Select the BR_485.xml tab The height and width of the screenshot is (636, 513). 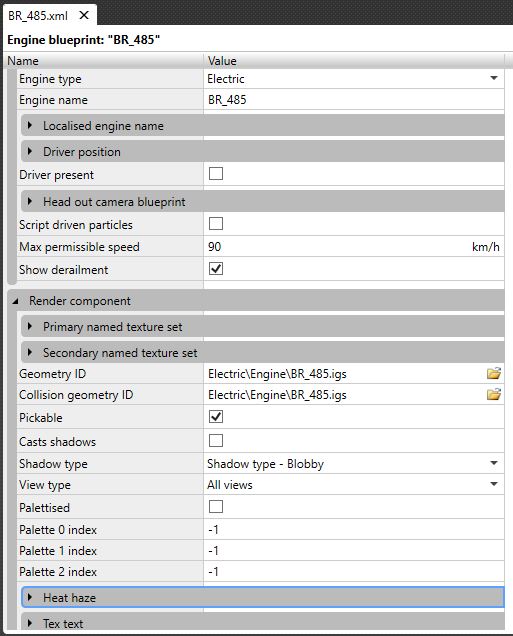38,16
